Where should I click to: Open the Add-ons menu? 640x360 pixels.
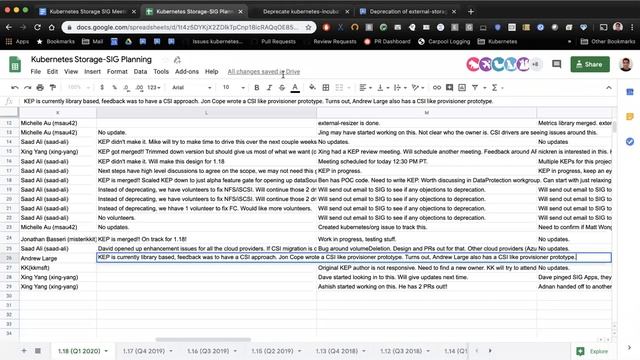[187, 71]
